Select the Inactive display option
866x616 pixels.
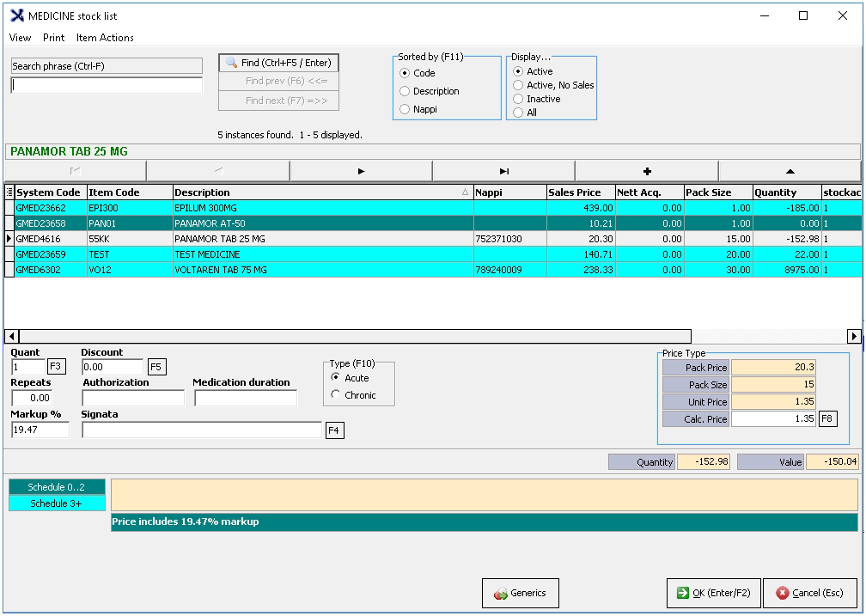(518, 99)
